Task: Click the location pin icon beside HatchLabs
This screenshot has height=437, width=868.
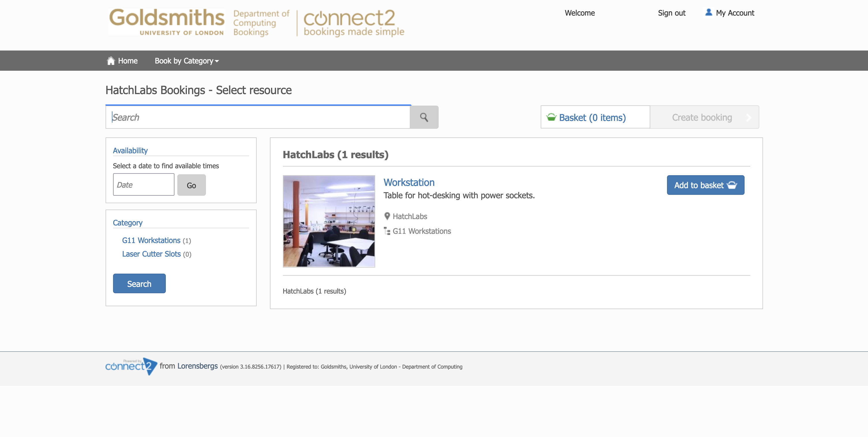Action: pos(387,216)
